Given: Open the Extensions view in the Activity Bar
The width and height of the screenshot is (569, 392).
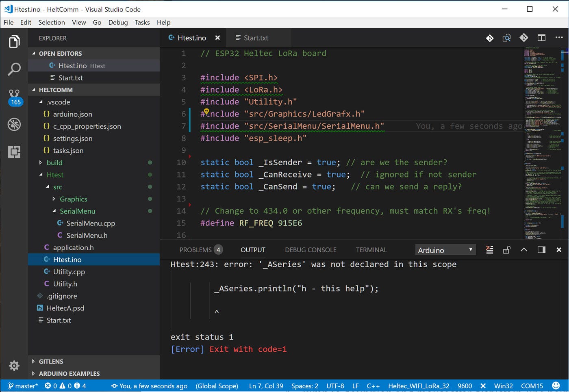Looking at the screenshot, I should [14, 152].
